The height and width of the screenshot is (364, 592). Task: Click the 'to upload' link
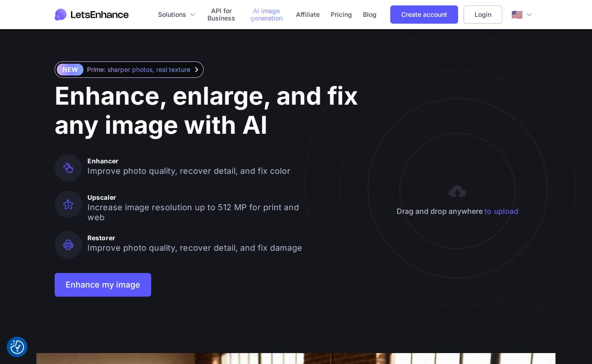[x=501, y=211]
